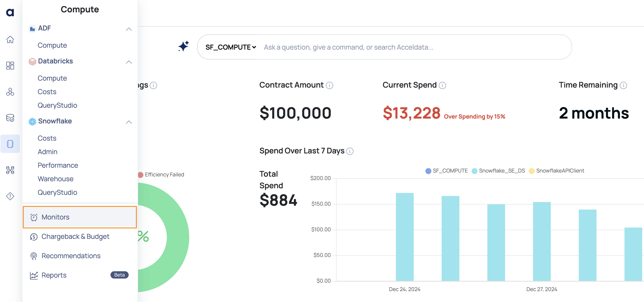
Task: Open the dashboard grid icon in sidebar
Action: (x=10, y=65)
